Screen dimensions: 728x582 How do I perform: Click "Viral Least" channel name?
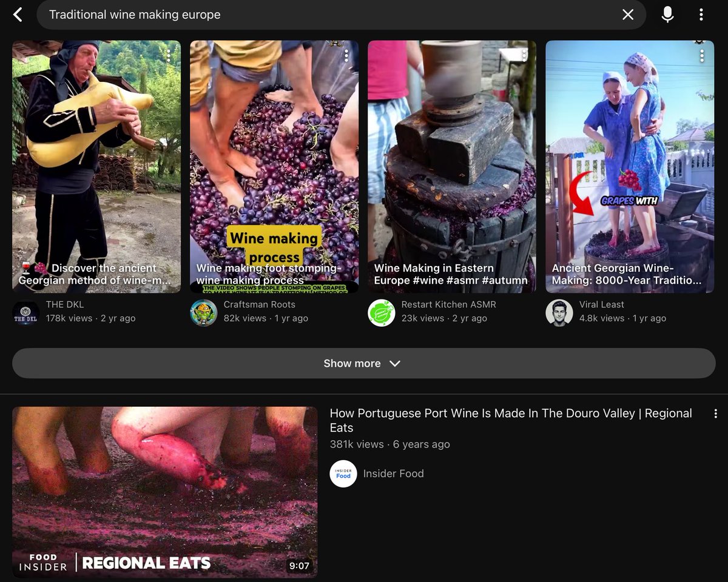point(602,304)
